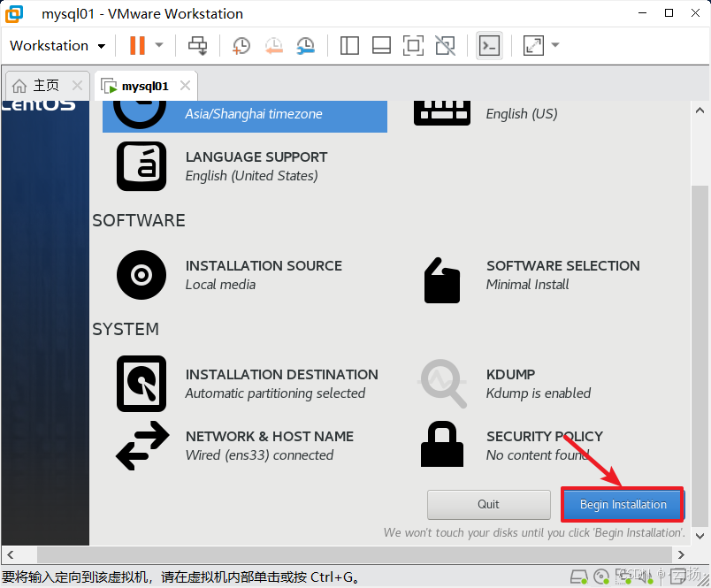The image size is (711, 588).
Task: Click the hard disk destination icon
Action: (x=141, y=384)
